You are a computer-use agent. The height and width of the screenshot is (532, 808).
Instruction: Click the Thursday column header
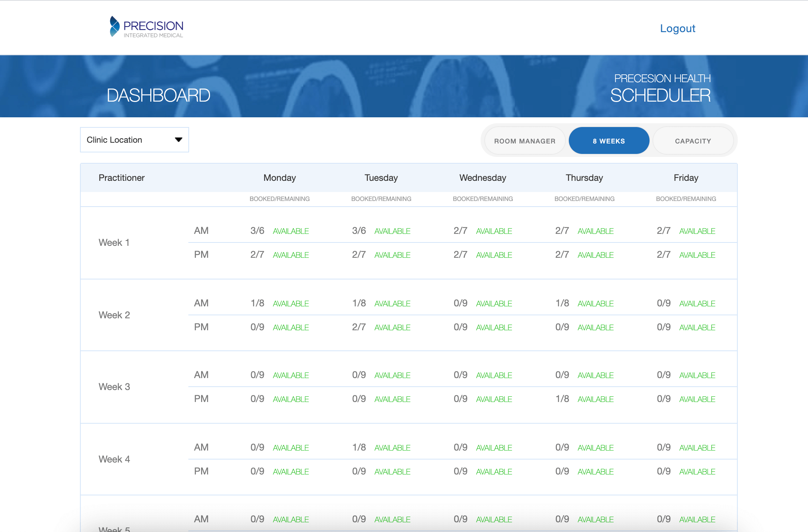coord(585,178)
